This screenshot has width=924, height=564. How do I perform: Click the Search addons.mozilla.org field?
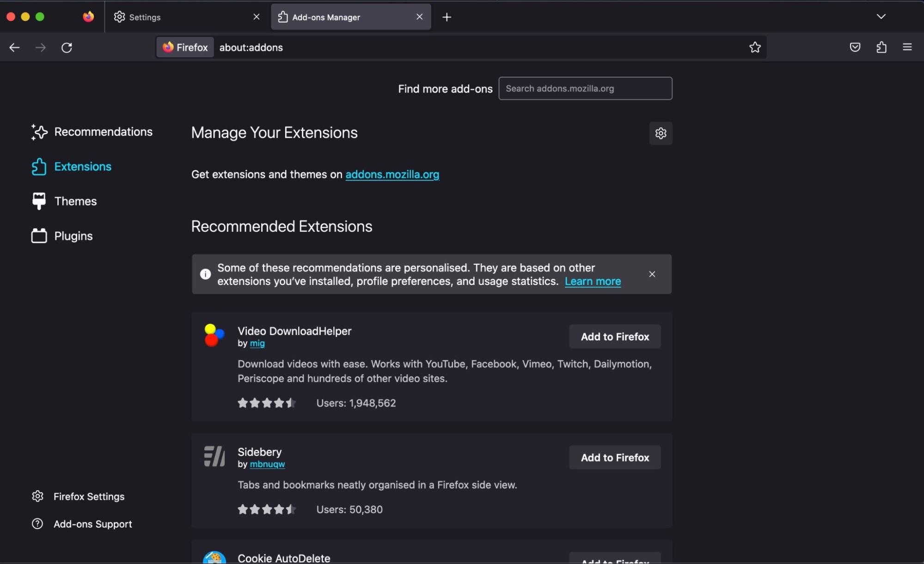coord(585,88)
